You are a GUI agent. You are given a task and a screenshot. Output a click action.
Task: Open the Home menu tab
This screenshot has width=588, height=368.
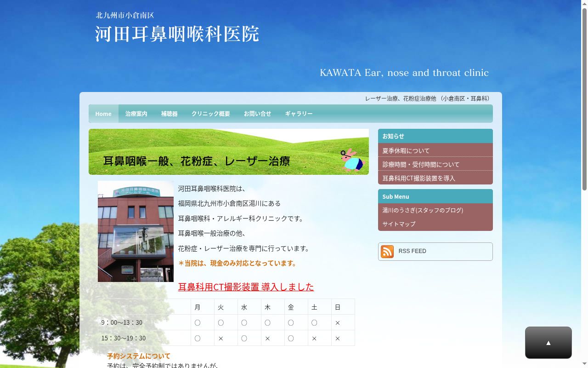click(103, 114)
